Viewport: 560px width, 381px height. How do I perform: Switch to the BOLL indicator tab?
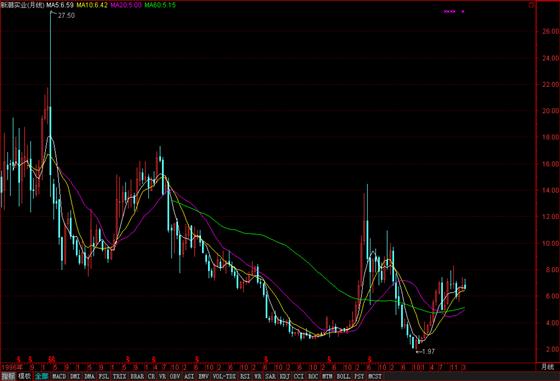[x=343, y=376]
